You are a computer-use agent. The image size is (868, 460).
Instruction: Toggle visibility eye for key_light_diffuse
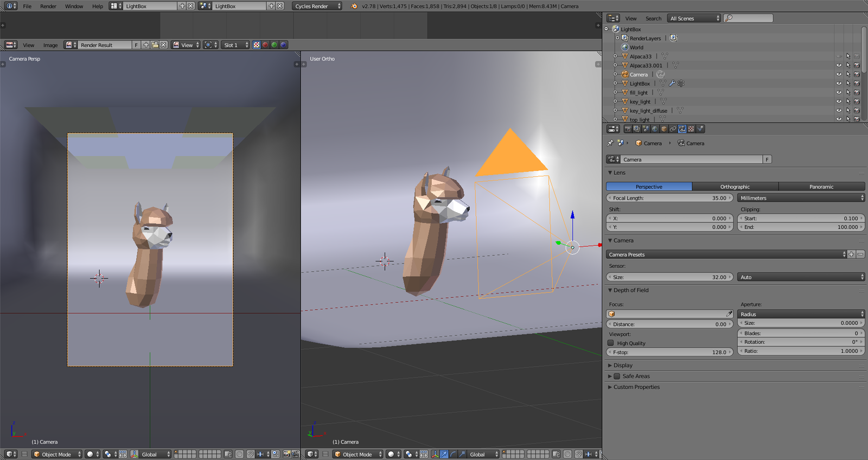(x=839, y=111)
